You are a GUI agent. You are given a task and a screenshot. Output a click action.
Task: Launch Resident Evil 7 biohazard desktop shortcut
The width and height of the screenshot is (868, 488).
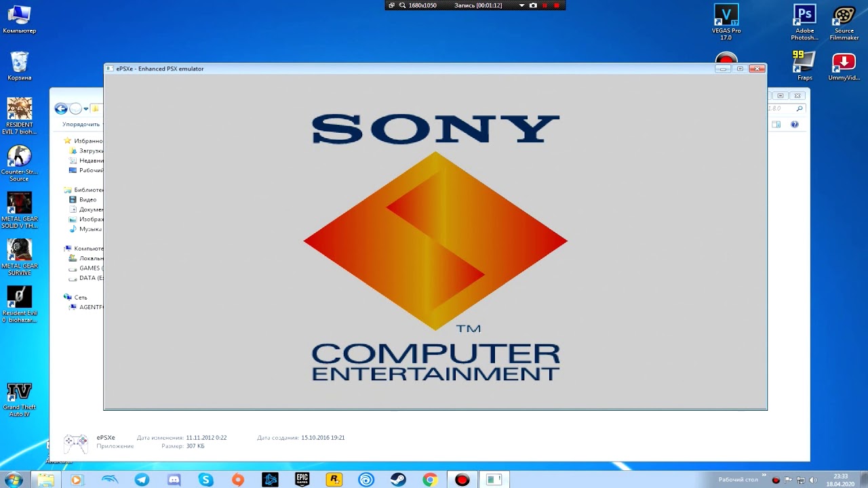click(19, 116)
